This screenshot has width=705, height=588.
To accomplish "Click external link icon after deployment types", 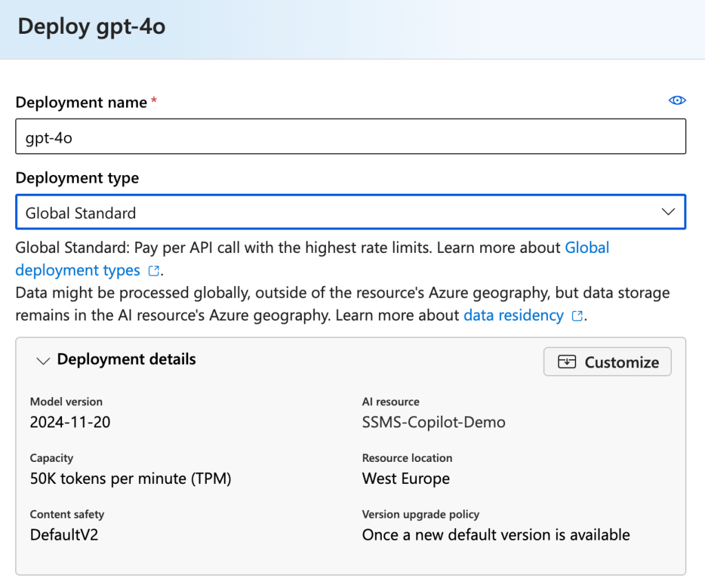I will click(x=154, y=270).
